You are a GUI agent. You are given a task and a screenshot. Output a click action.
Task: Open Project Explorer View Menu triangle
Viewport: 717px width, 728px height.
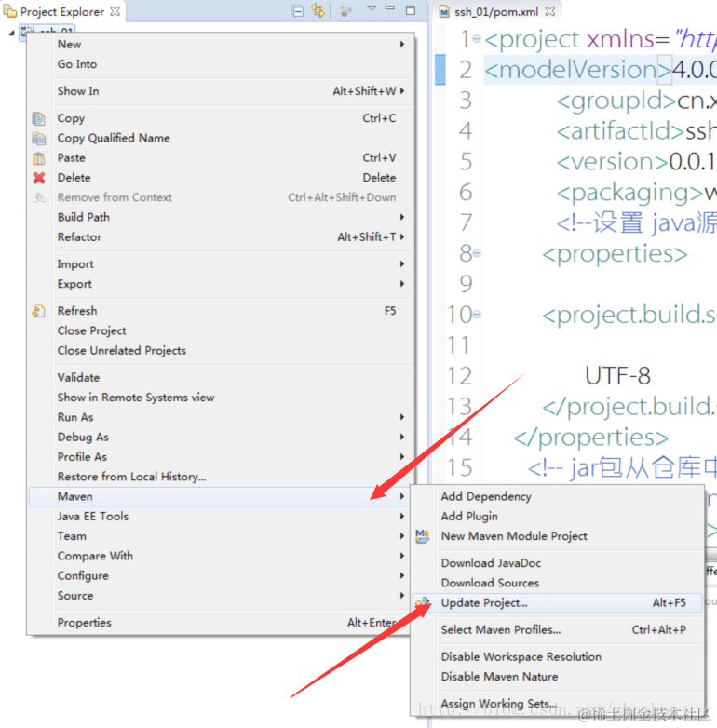click(x=371, y=7)
